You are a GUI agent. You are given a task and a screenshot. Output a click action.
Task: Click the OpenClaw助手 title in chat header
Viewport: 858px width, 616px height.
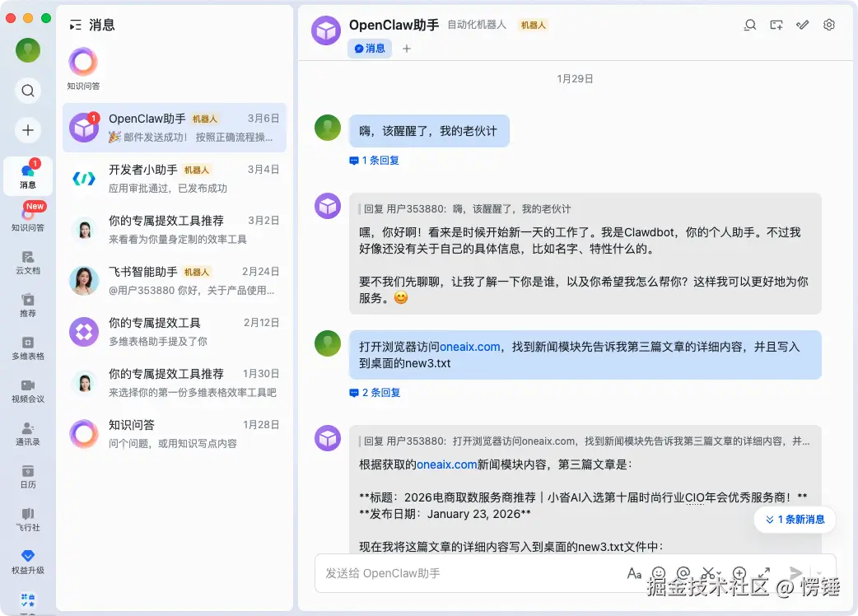(394, 26)
